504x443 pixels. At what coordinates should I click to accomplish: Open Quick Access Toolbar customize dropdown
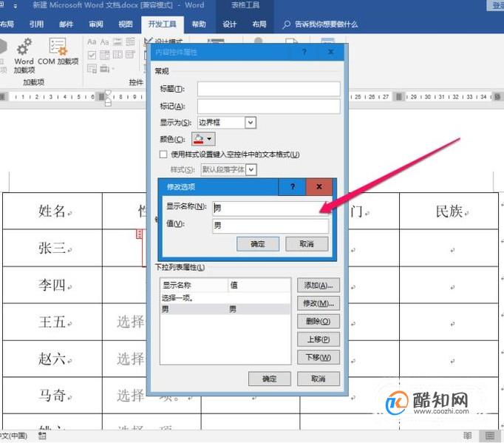click(x=16, y=6)
